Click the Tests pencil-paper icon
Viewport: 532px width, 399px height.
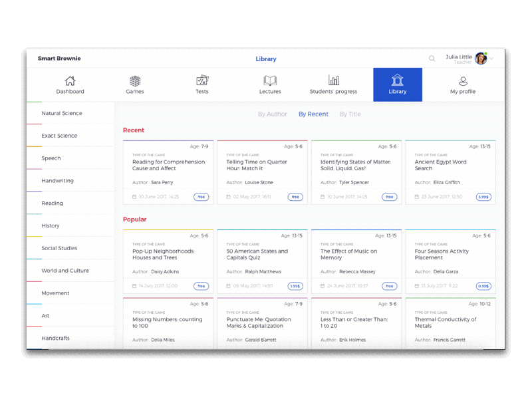pyautogui.click(x=202, y=79)
